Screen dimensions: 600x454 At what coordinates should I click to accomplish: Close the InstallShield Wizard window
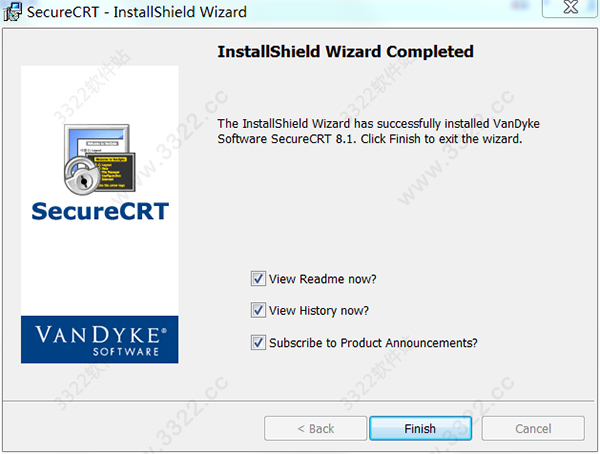[x=570, y=8]
